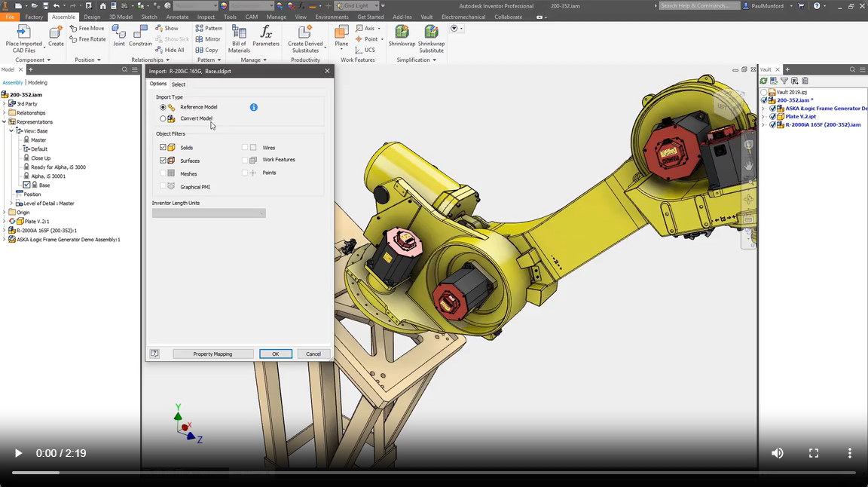Click the video progress bar
The image size is (868, 487).
(x=434, y=473)
